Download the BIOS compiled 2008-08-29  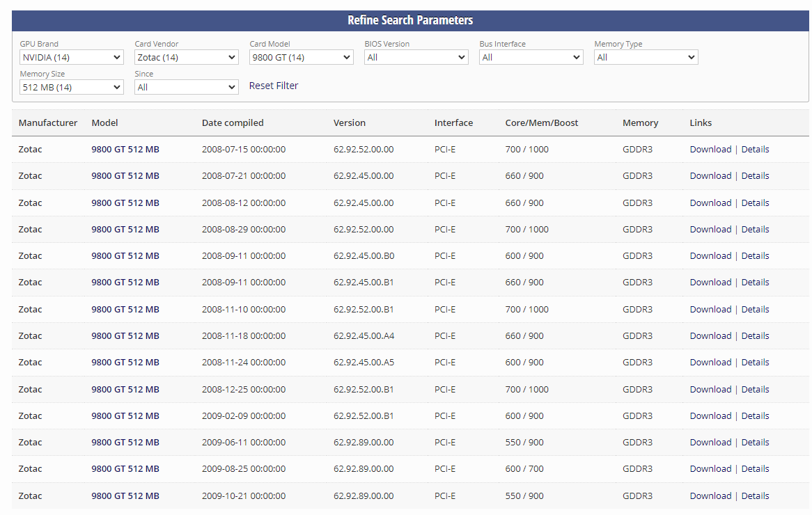coord(710,229)
